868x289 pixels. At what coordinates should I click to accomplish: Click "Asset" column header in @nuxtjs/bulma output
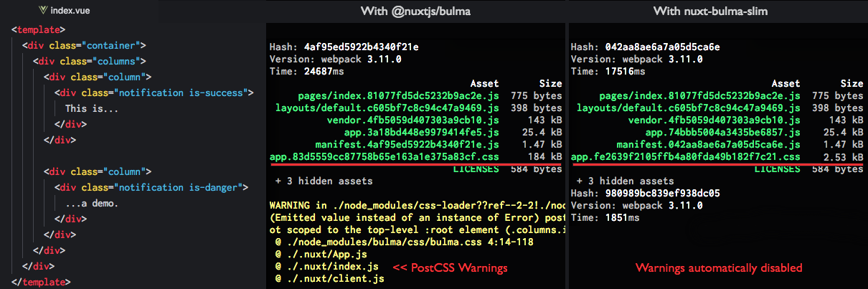[484, 84]
